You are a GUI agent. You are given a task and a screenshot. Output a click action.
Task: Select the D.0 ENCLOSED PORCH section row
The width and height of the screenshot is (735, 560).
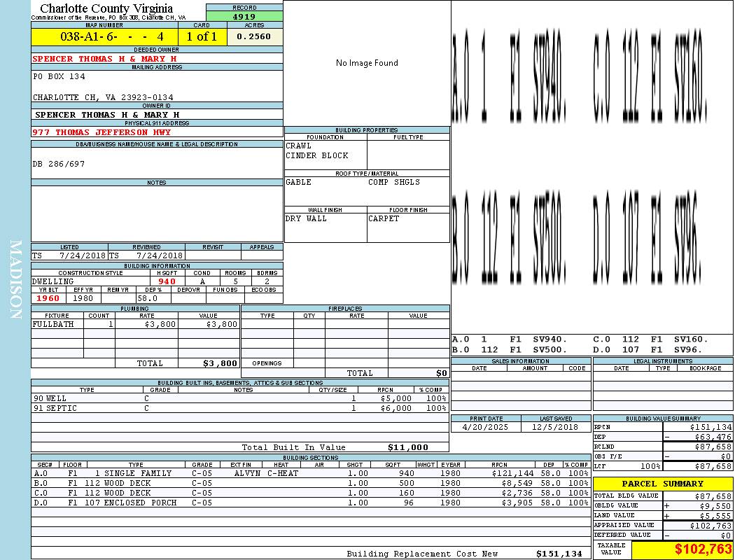click(311, 503)
